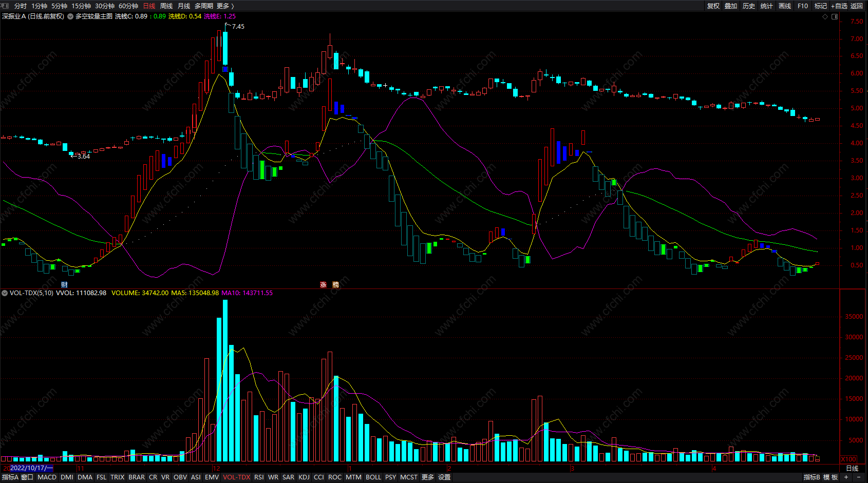Open the main chart indicator dropdown arrow
This screenshot has height=483, width=868.
(x=70, y=16)
